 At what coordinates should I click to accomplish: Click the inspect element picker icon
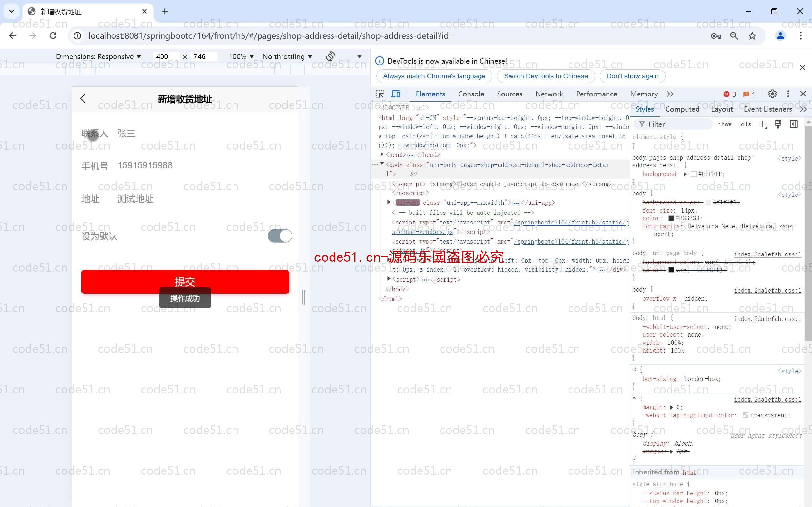(x=380, y=94)
